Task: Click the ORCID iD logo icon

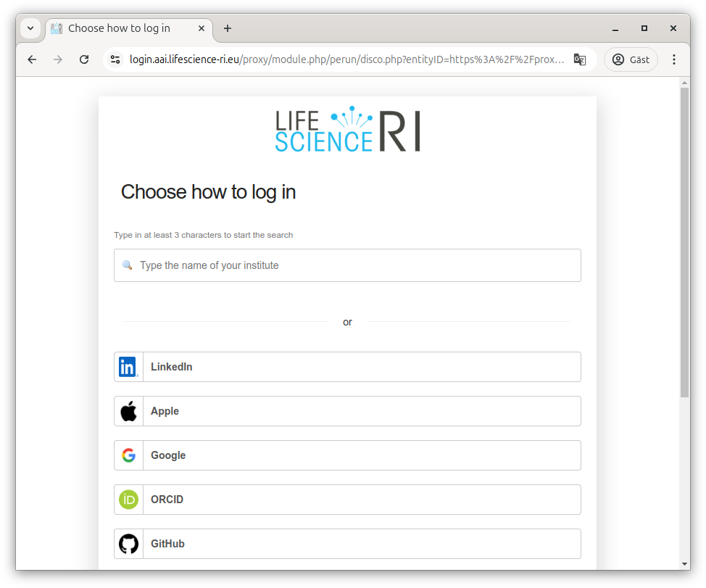Action: point(129,500)
